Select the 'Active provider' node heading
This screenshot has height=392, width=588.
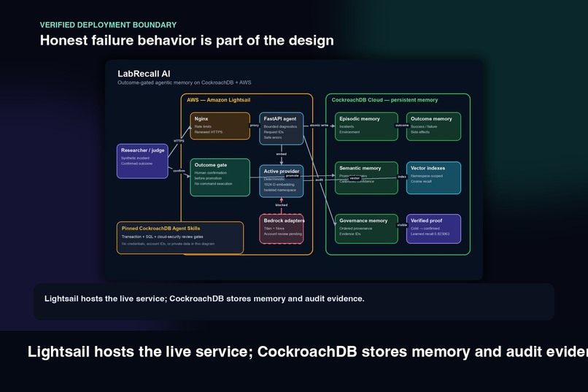(282, 171)
